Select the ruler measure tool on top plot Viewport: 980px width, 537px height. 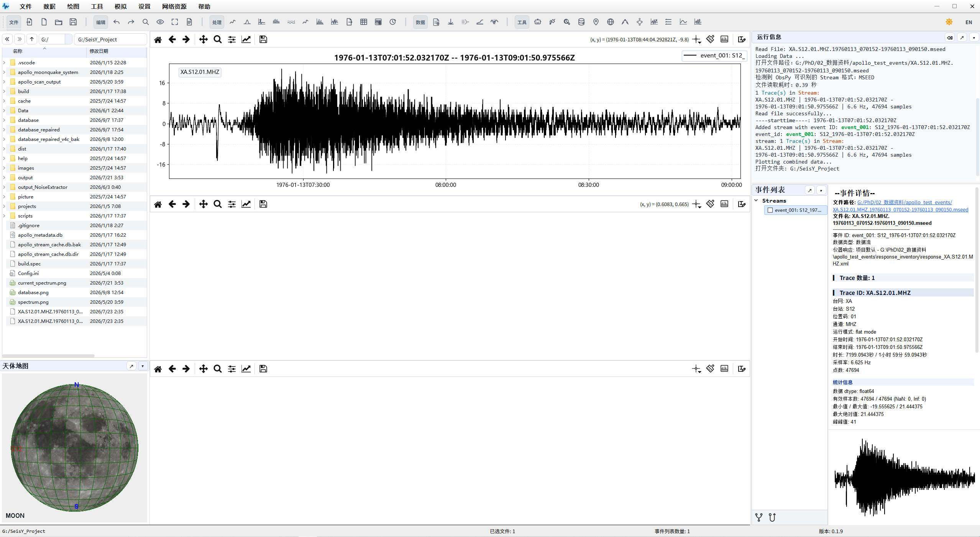(x=710, y=39)
